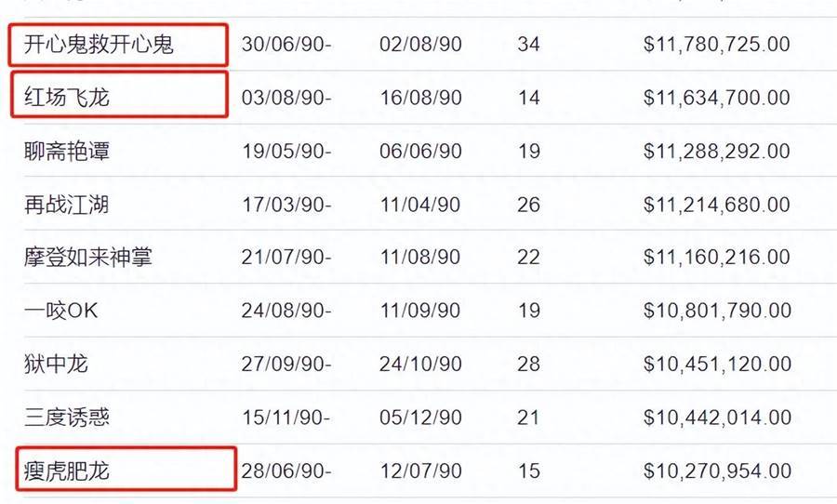Image resolution: width=837 pixels, height=504 pixels.
Task: Select the $10,801,790.00 box office value
Action: click(x=717, y=311)
